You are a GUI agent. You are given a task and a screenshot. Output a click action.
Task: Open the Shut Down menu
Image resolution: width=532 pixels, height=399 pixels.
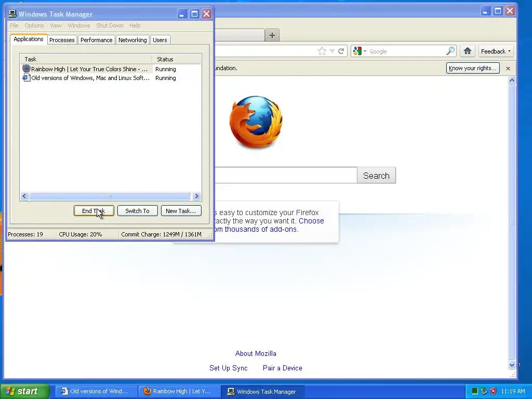click(110, 25)
